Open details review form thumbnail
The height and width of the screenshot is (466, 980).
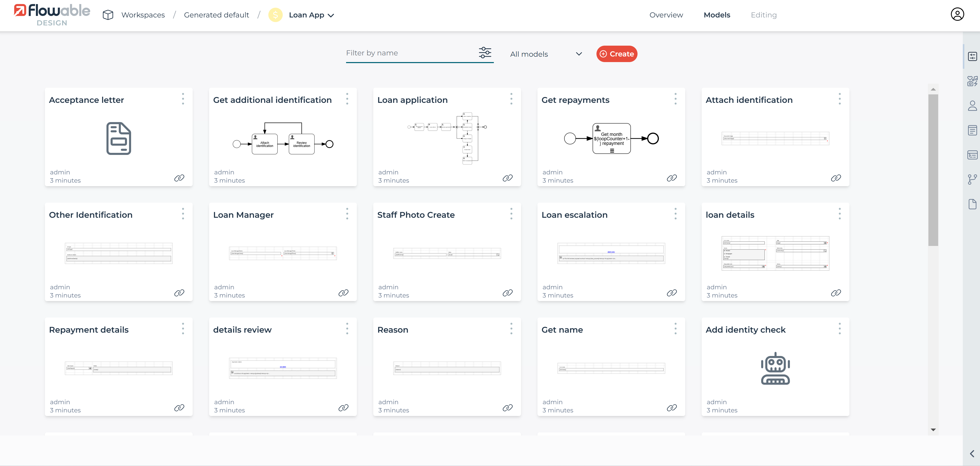[283, 368]
